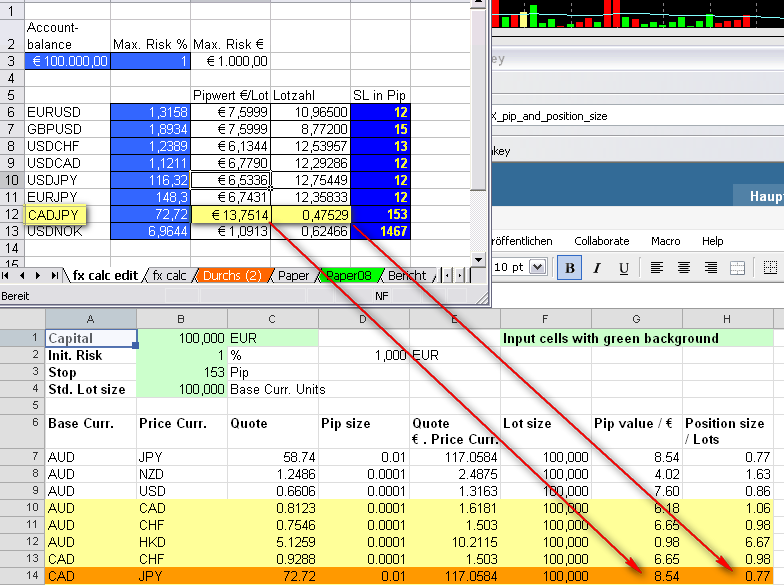The image size is (784, 585).
Task: Align text left
Action: pos(658,267)
